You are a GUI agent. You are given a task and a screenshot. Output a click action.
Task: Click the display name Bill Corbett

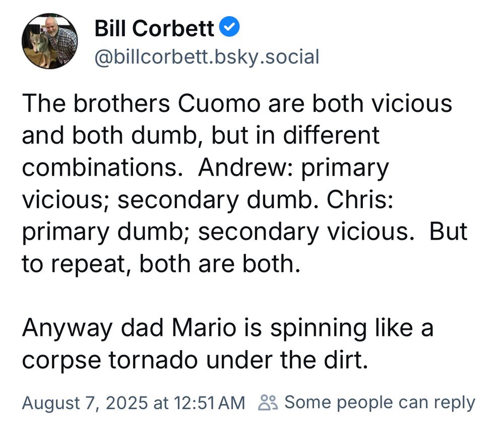coord(154,29)
